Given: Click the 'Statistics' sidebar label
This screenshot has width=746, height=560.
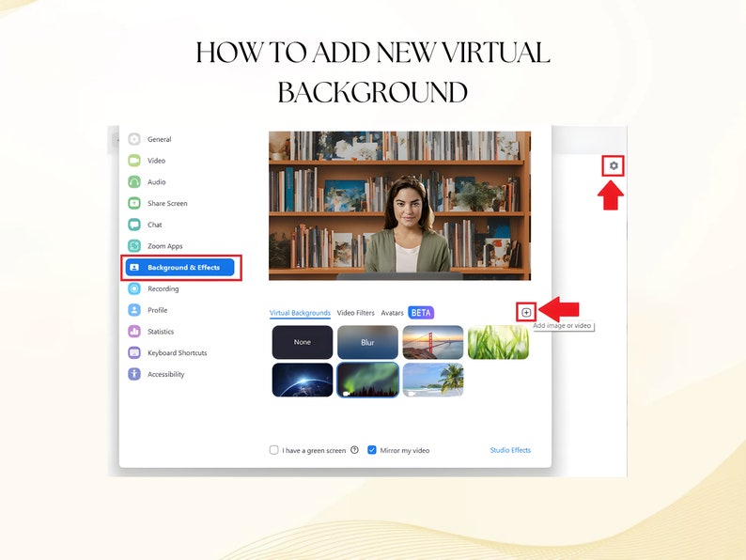Looking at the screenshot, I should tap(161, 332).
